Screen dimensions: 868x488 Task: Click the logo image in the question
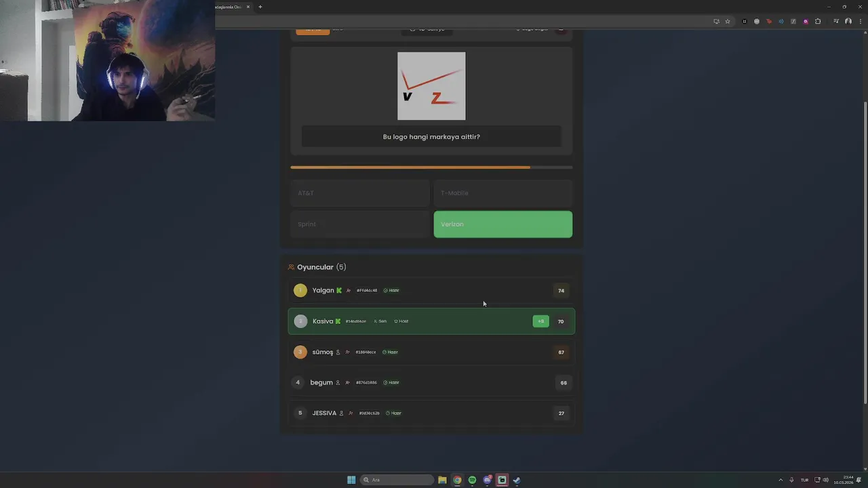coord(431,86)
